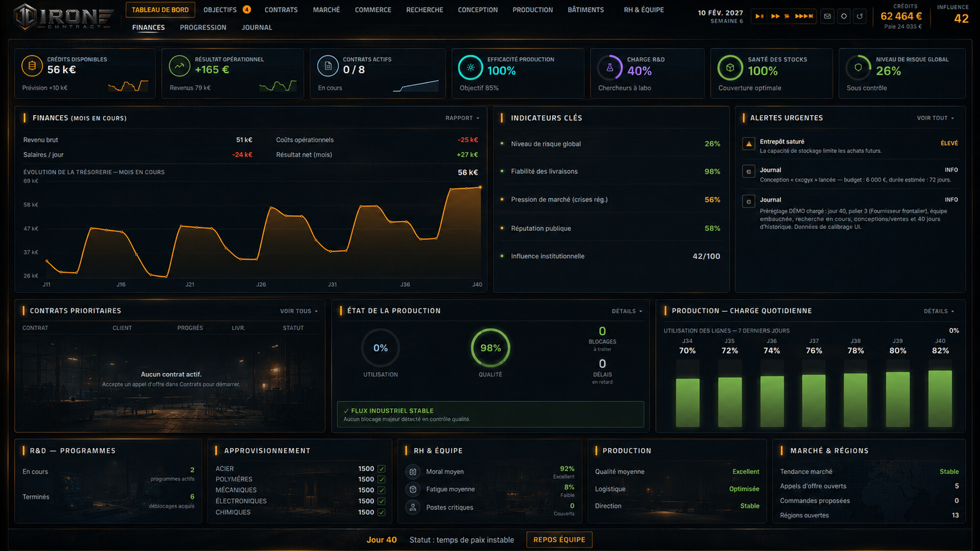Viewport: 980px width, 551px height.
Task: Open the RAPPORT dropdown in Finances
Action: pyautogui.click(x=462, y=118)
